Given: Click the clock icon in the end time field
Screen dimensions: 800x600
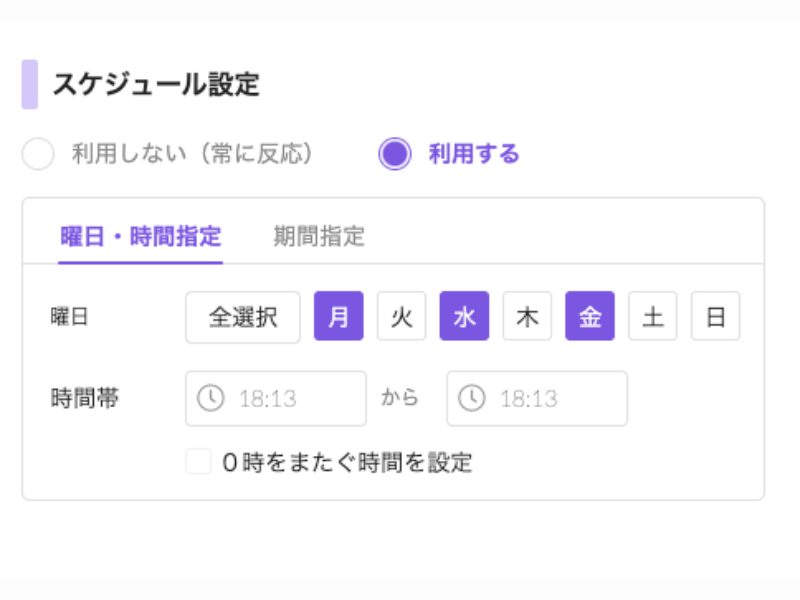Looking at the screenshot, I should (x=472, y=398).
